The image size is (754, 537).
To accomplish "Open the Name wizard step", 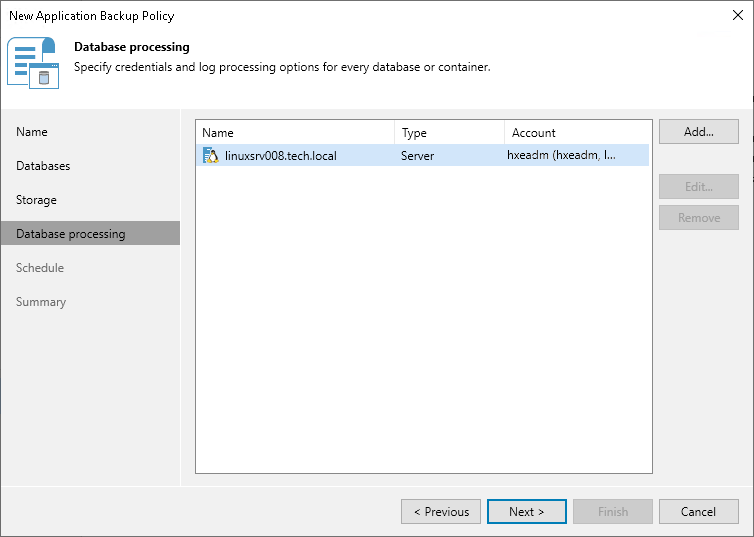I will 32,132.
